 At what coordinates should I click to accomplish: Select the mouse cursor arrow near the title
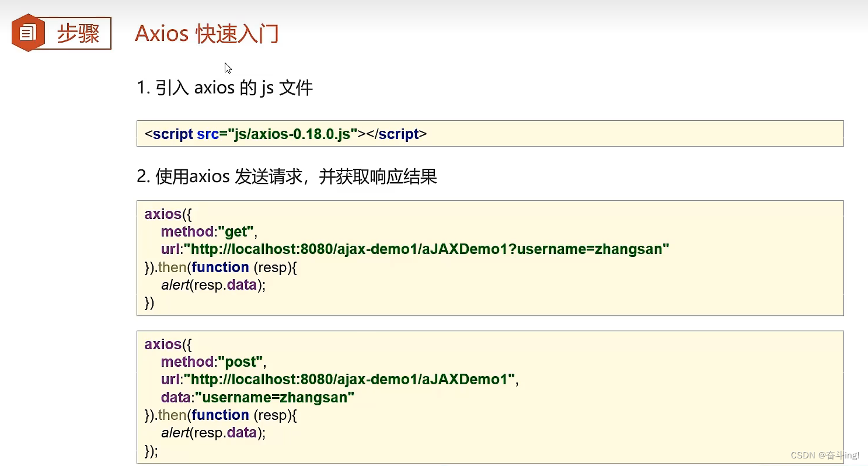click(228, 68)
